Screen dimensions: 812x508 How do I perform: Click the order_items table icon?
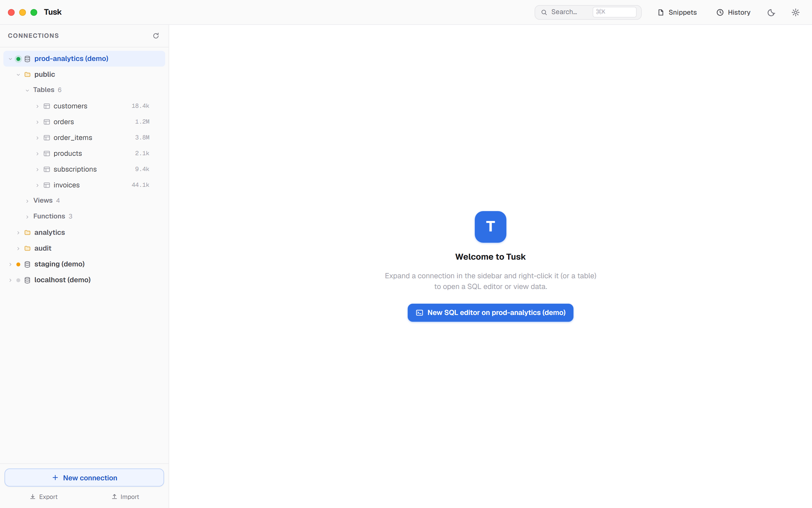coord(47,138)
